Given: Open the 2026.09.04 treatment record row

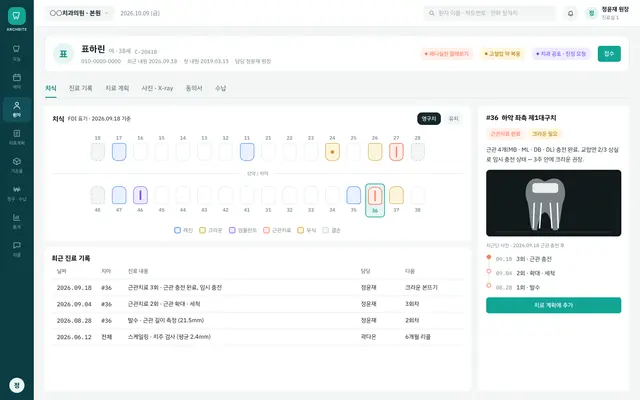Looking at the screenshot, I should click(x=258, y=304).
